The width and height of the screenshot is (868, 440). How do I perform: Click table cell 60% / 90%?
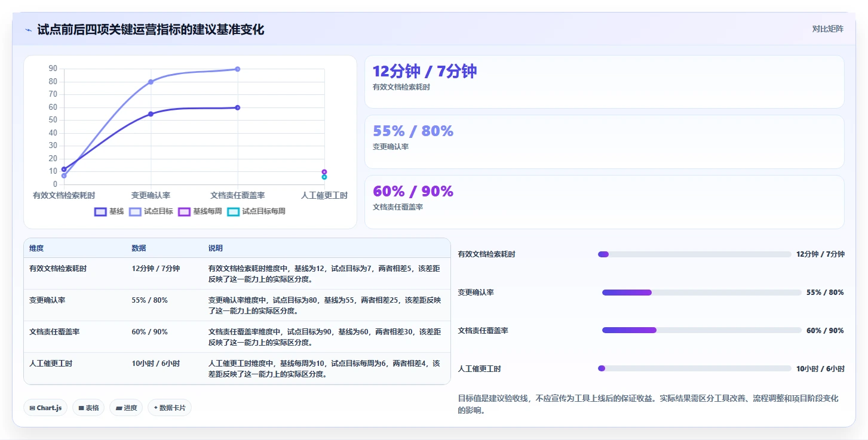click(x=149, y=332)
